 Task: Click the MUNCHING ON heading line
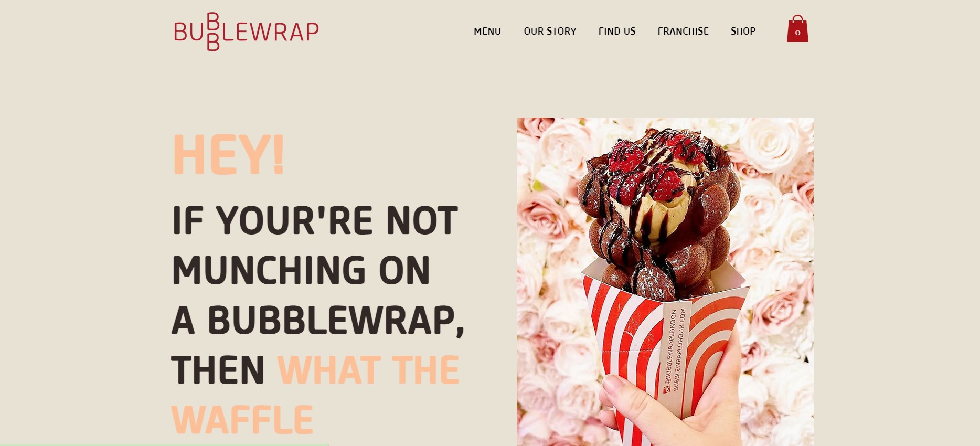[301, 271]
